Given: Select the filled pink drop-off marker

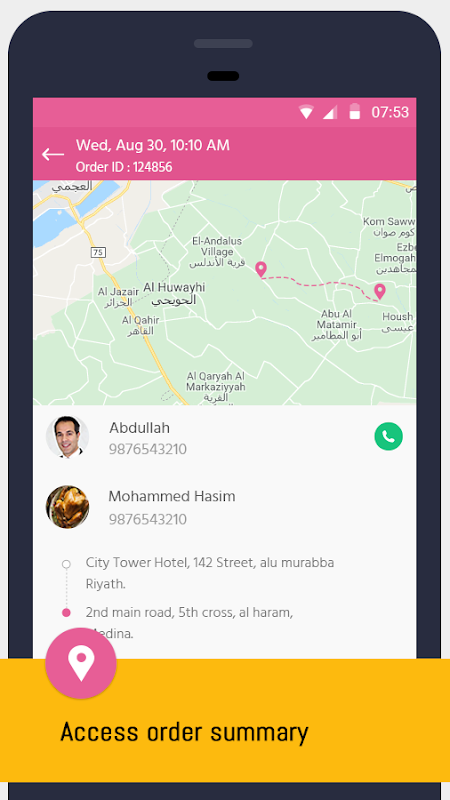Looking at the screenshot, I should point(66,613).
